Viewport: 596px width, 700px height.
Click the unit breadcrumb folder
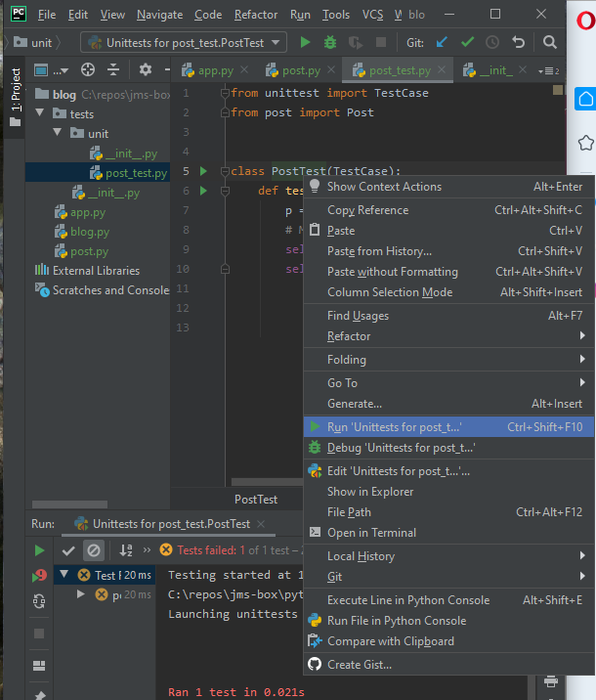[x=33, y=43]
